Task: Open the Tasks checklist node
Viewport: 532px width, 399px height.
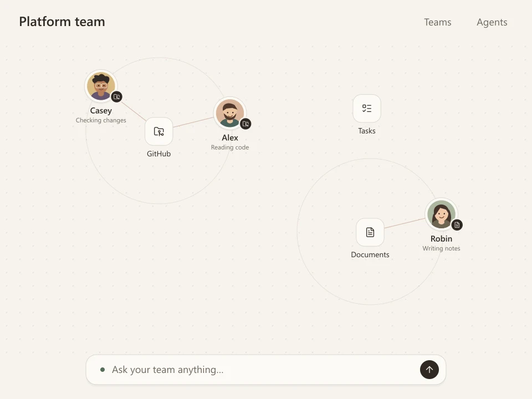Action: (x=367, y=108)
